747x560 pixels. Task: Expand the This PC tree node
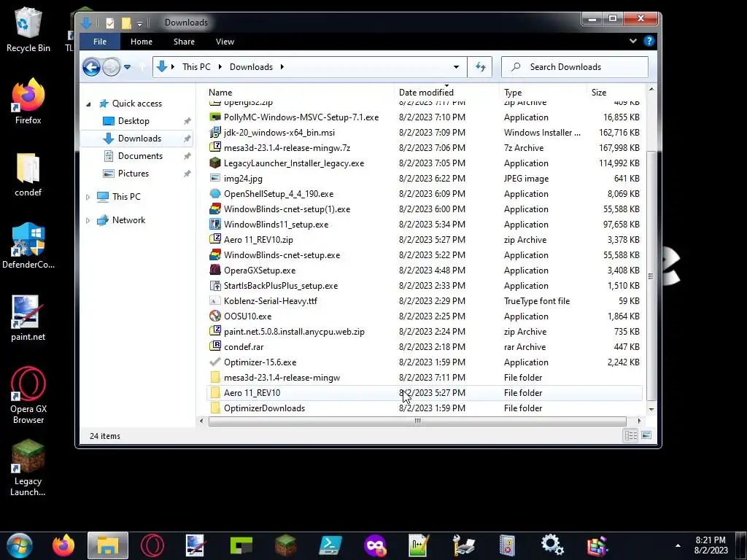88,197
